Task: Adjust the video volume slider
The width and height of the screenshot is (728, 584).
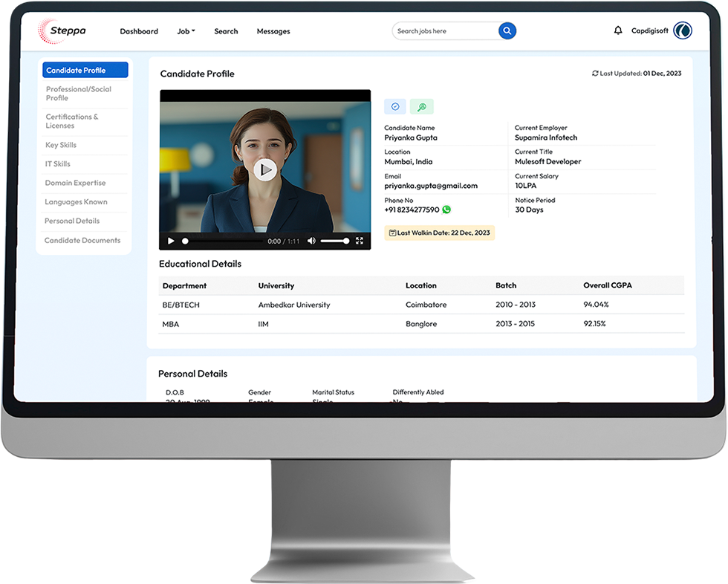Action: (335, 241)
